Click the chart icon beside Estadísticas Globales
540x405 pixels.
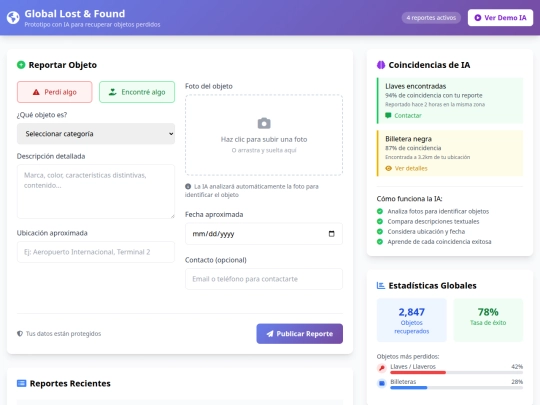pos(381,285)
